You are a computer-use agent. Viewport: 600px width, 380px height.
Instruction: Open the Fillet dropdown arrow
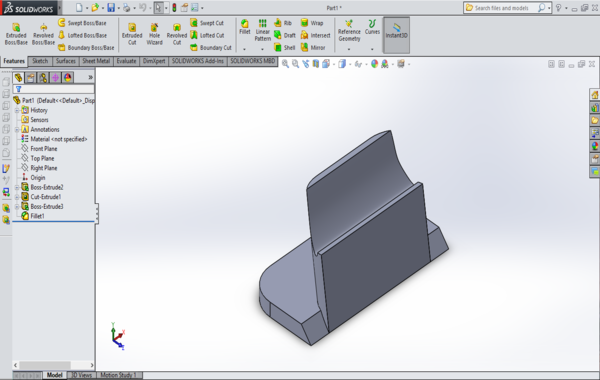(245, 49)
